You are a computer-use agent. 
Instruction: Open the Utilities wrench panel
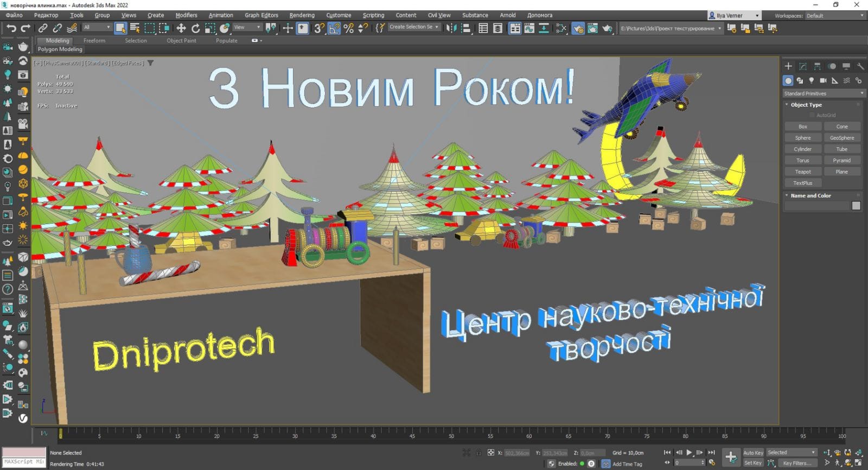point(860,66)
